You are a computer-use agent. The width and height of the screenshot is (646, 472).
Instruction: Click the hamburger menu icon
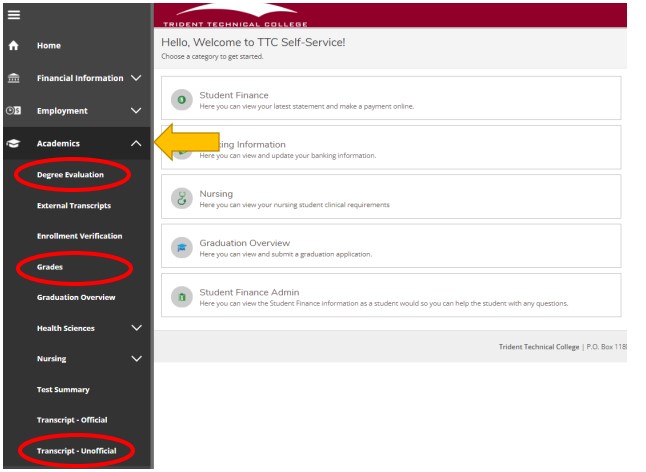tap(13, 15)
